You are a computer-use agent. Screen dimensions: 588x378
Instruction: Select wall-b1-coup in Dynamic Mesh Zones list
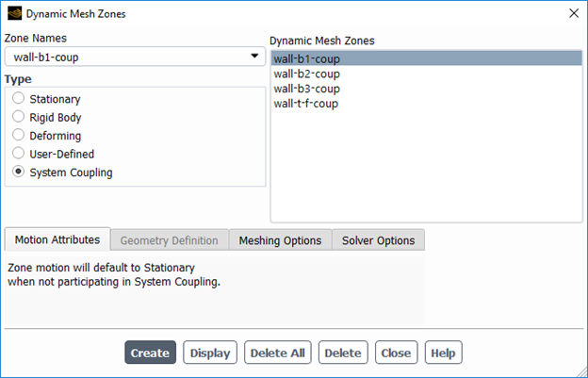click(x=307, y=58)
